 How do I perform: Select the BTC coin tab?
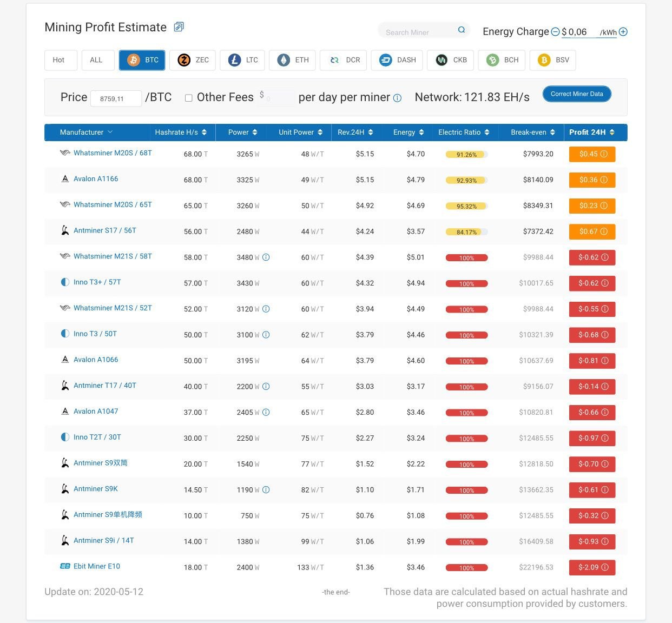[x=142, y=60]
